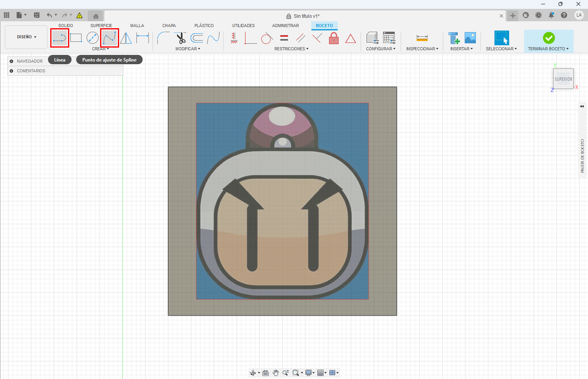Apply the Equal constraint
The width and height of the screenshot is (588, 379).
[284, 38]
